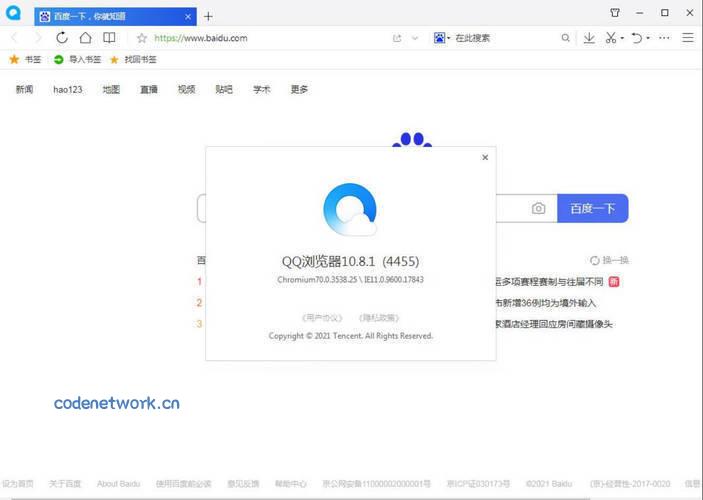Image resolution: width=703 pixels, height=500 pixels.
Task: Choose search engine from Baidu paw dropdown
Action: click(x=442, y=38)
